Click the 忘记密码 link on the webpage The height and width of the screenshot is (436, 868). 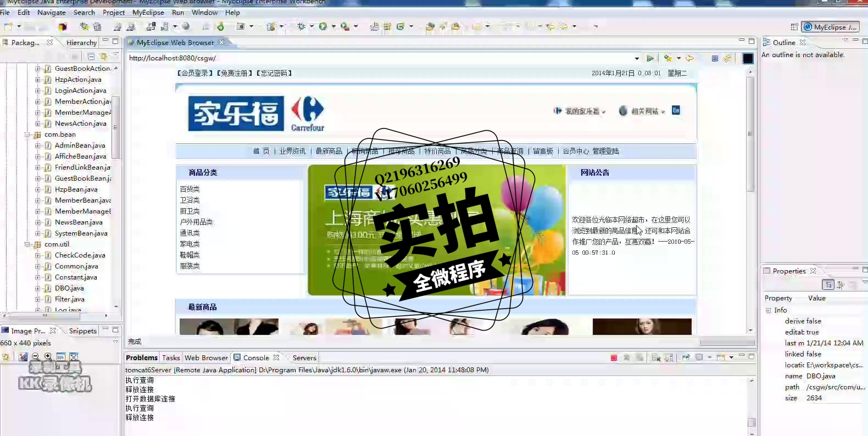click(274, 73)
